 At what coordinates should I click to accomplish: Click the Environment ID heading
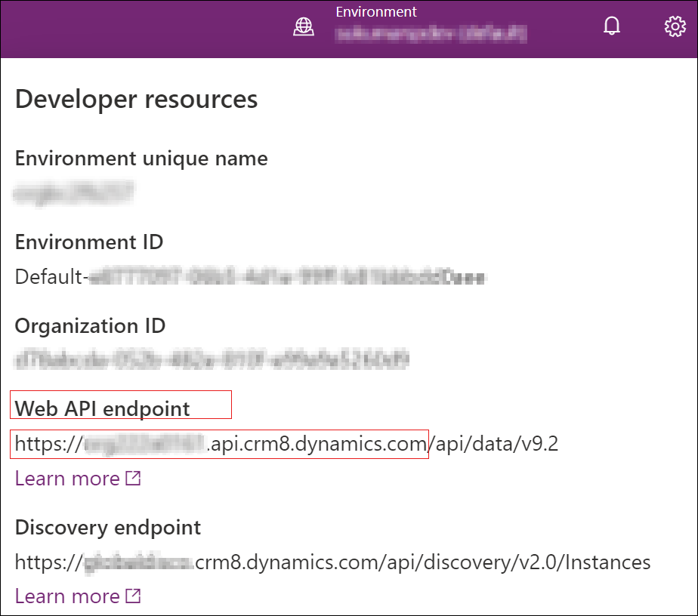pos(89,242)
